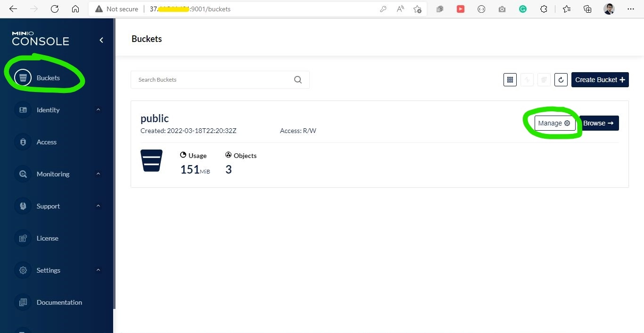Open the Settings sidebar item

point(48,270)
